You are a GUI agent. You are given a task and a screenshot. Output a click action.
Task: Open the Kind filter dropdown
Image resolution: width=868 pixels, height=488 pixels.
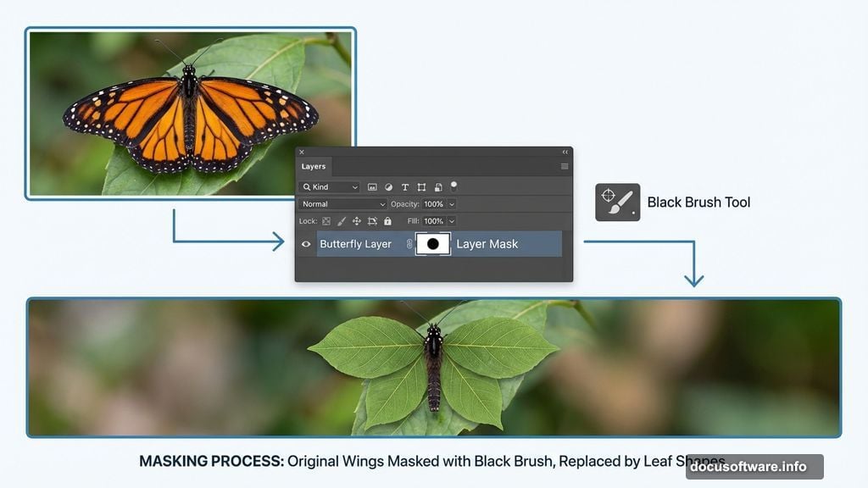[331, 186]
